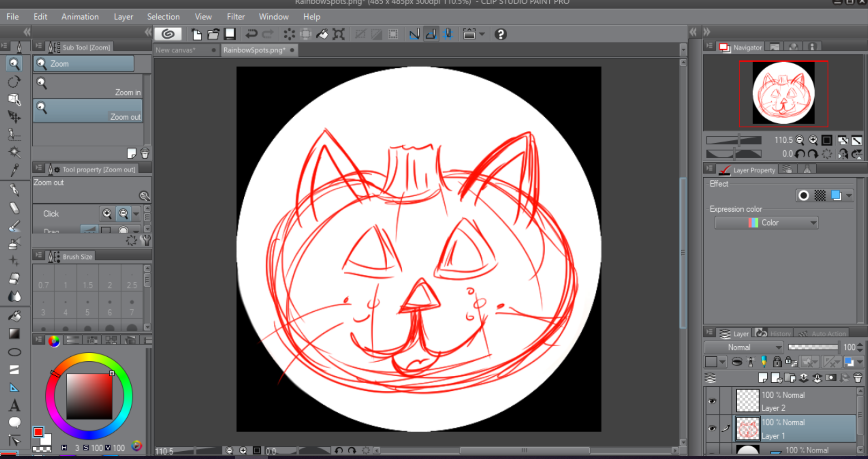
Task: Toggle visibility of Layer 1
Action: 712,428
